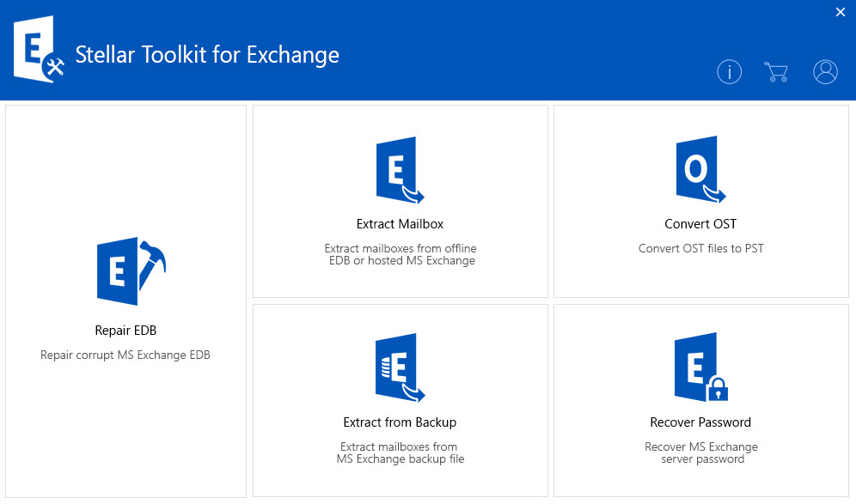This screenshot has width=856, height=504.
Task: Choose the "Extract from Backup" label
Action: tap(400, 422)
